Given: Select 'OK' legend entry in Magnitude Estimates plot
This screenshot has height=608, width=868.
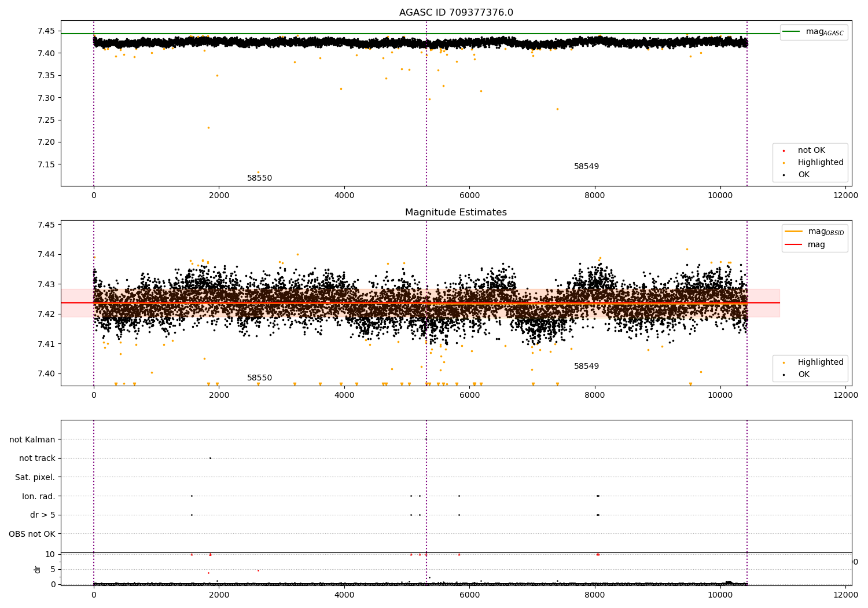Looking at the screenshot, I should [804, 375].
